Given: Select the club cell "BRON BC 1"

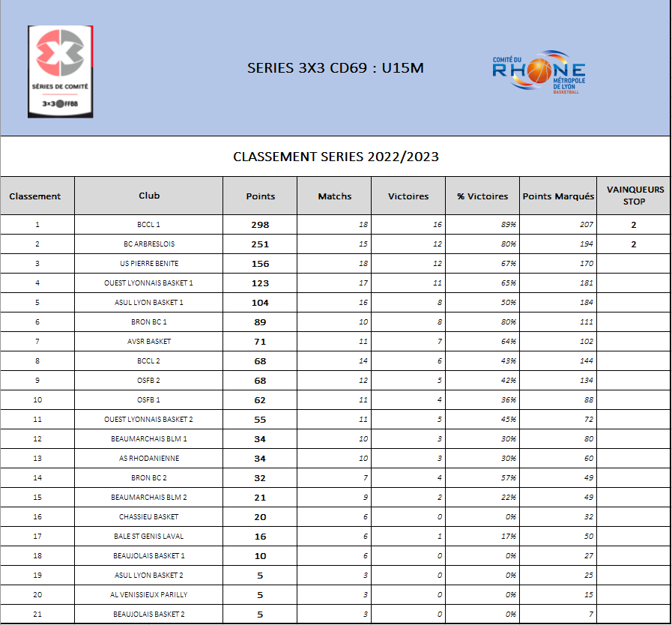Looking at the screenshot, I should (149, 322).
